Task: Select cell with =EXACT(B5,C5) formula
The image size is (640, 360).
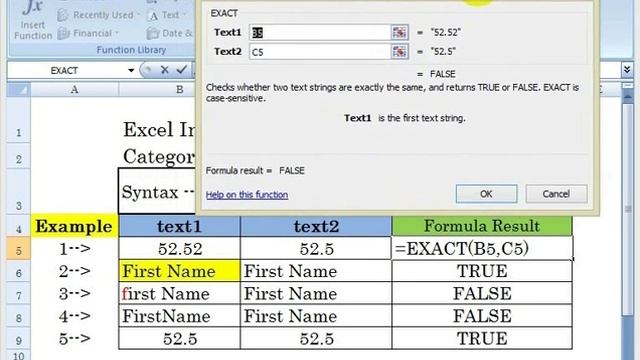Action: pos(482,249)
